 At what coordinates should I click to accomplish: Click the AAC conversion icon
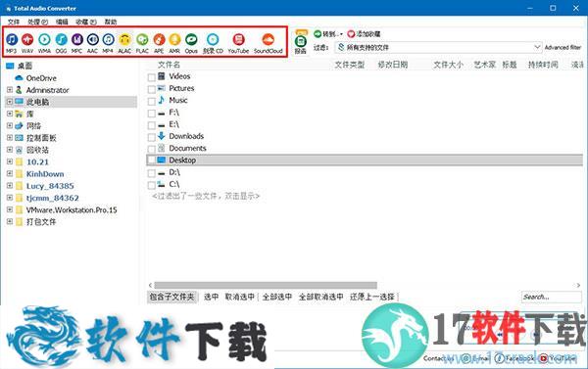[x=93, y=39]
